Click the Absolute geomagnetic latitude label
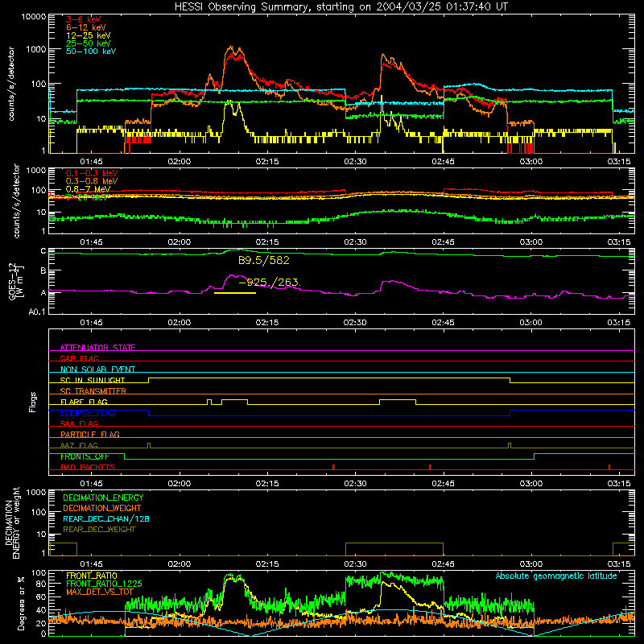Viewport: 644px width, 644px height. pos(556,576)
